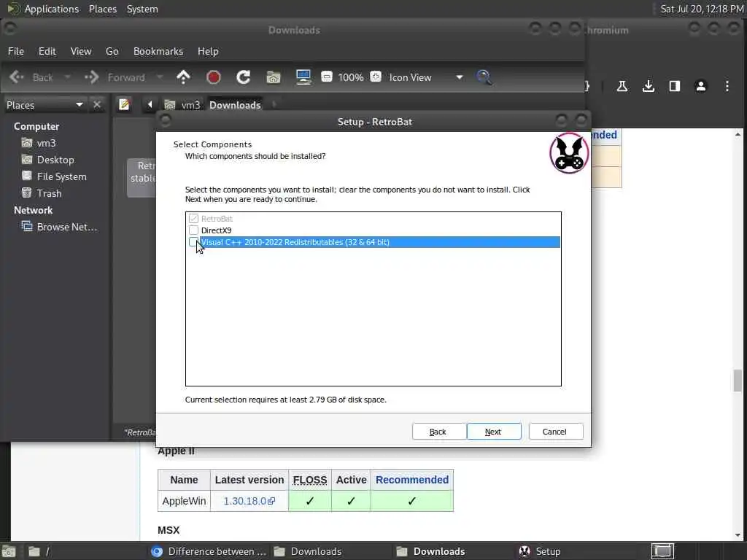The height and width of the screenshot is (560, 747).
Task: Open the Places panel menu
Action: (x=103, y=9)
